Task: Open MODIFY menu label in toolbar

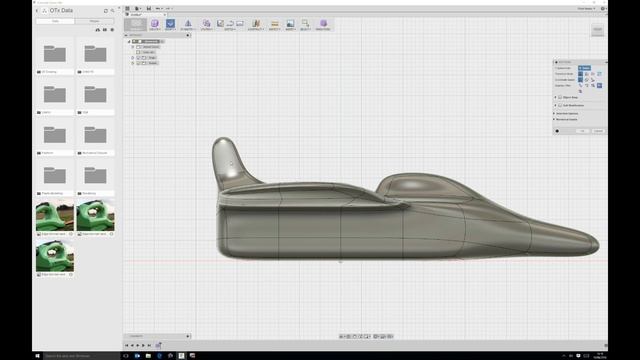Action: [170, 29]
